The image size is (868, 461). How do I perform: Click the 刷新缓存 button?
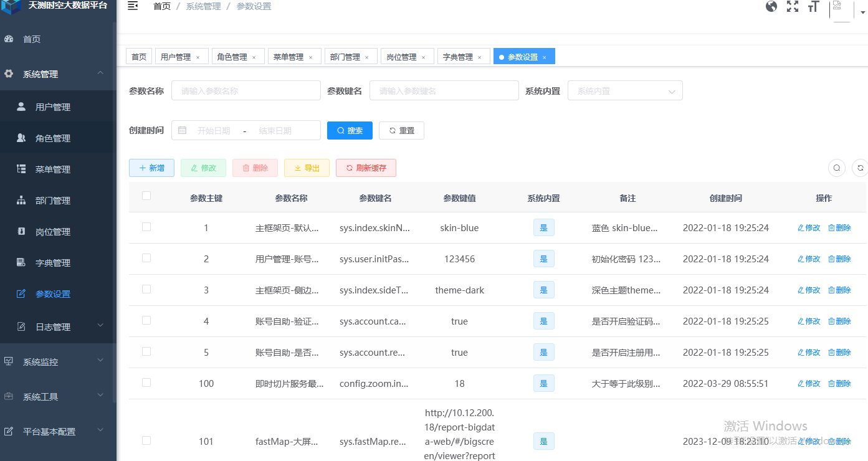click(366, 168)
